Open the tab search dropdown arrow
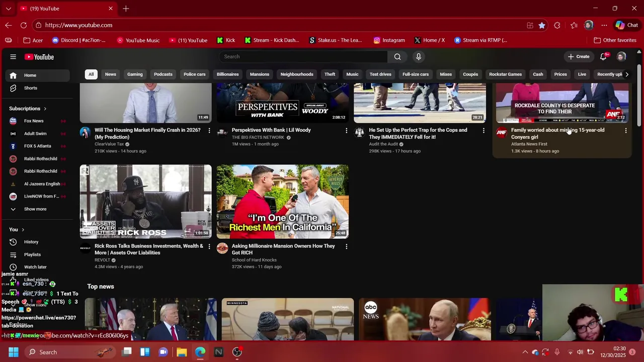Viewport: 644px width, 362px height. [x=8, y=9]
